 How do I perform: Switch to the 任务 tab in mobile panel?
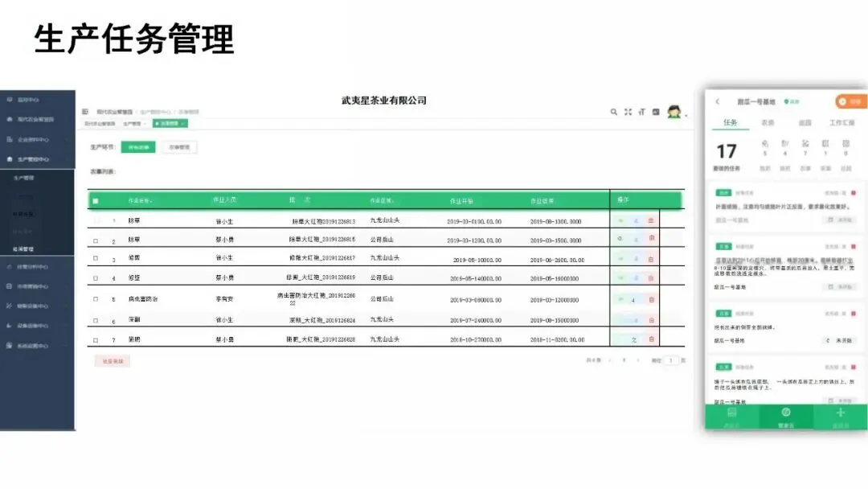(730, 122)
